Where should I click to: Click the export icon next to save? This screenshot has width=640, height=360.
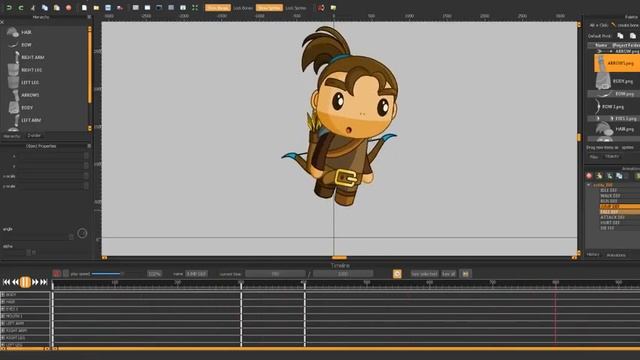tap(120, 8)
